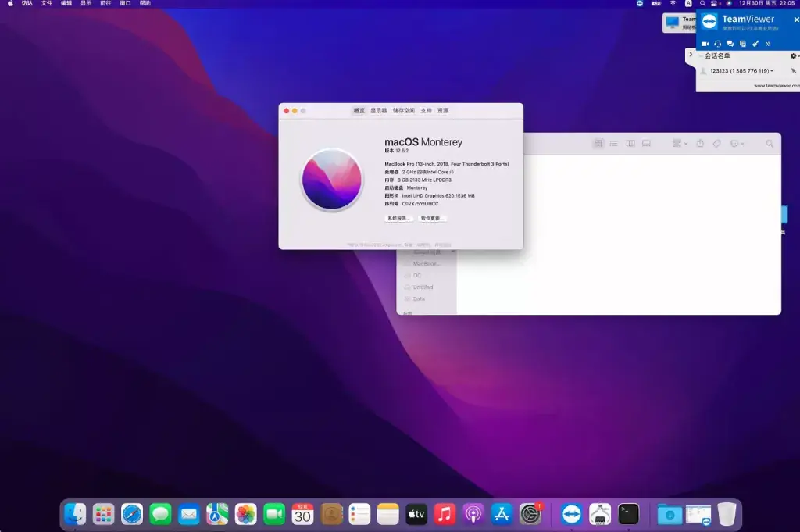Open Photos from the Dock
The width and height of the screenshot is (800, 532).
coord(245,514)
